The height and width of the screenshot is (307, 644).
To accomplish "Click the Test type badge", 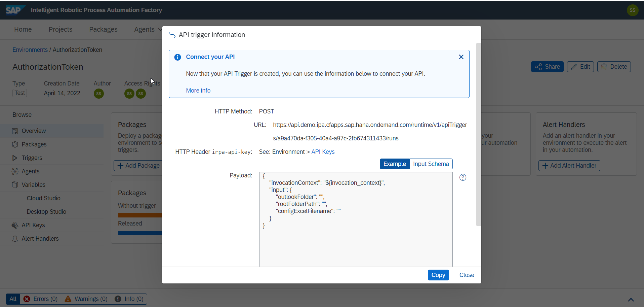I will click(20, 93).
